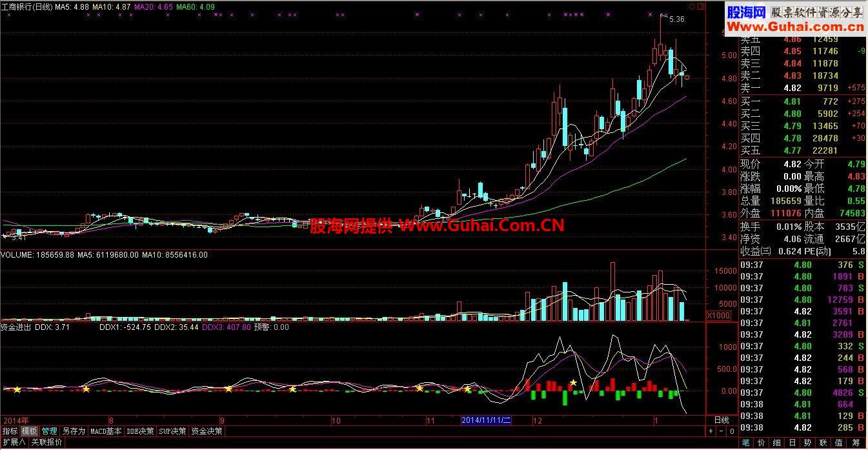Screen dimensions: 868x450
Task: Click the 预警: 0.00 label
Action: coord(271,327)
